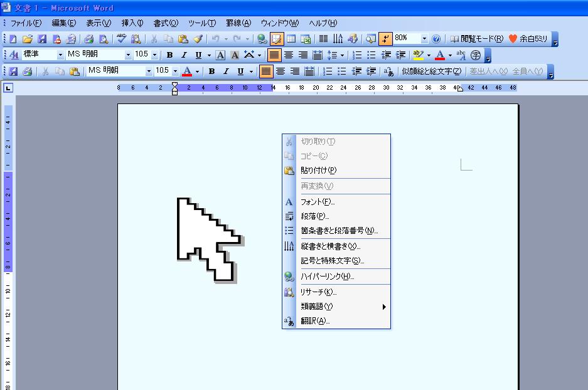Select ハイパーリンク(H)... context item
588x390 pixels.
pos(336,277)
